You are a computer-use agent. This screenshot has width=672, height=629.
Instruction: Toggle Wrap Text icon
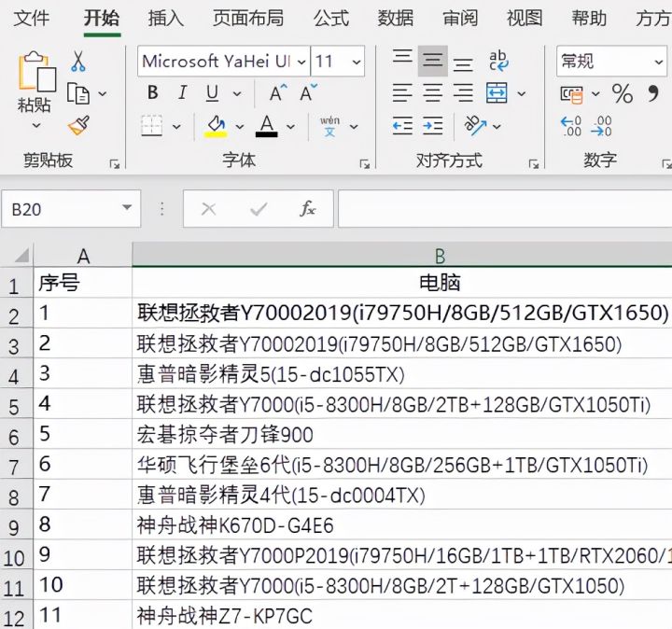498,61
